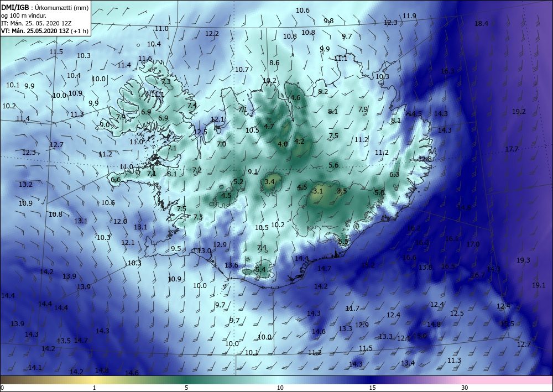Viewport: 553px width, 392px height.
Task: Click the 11.6 value label
Action: pyautogui.click(x=145, y=59)
